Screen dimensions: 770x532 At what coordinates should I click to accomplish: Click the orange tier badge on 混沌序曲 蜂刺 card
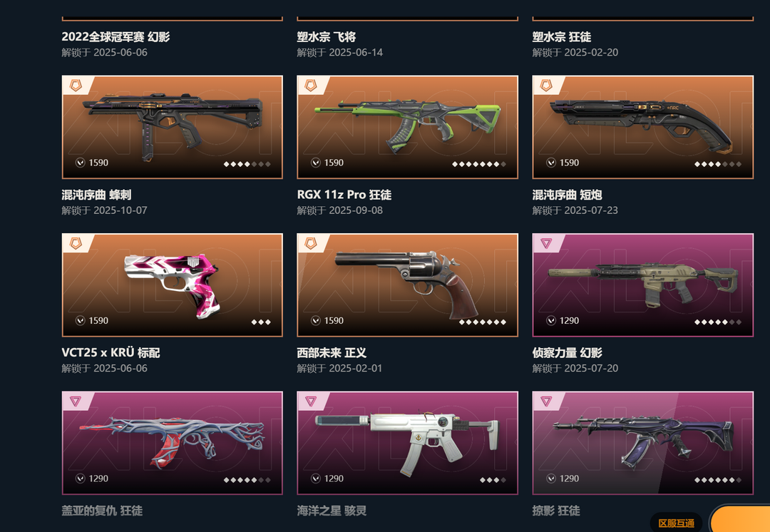click(x=75, y=86)
